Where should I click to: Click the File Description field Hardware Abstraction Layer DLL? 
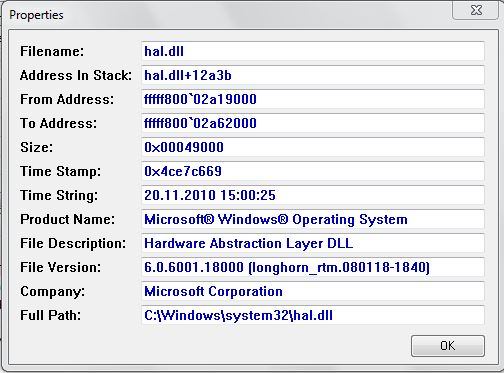313,243
